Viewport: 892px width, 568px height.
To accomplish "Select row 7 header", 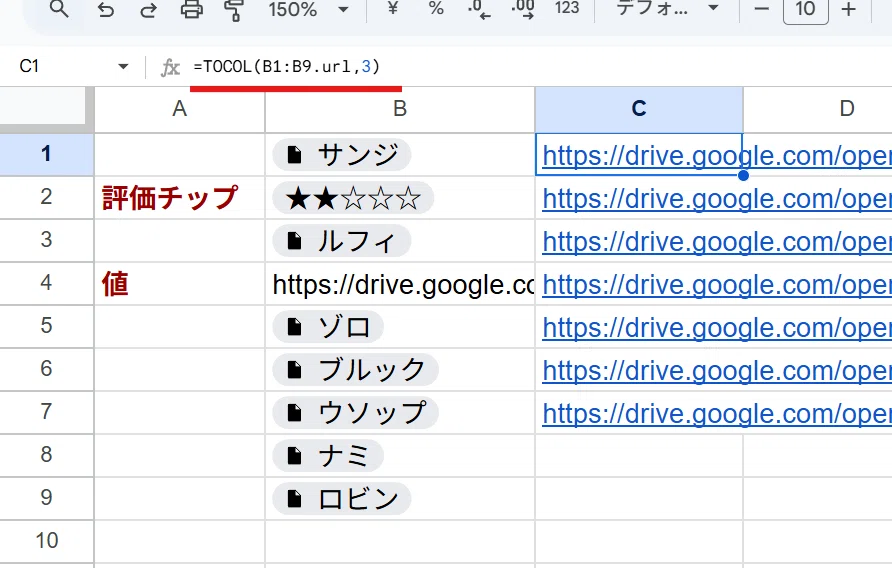I will (46, 411).
